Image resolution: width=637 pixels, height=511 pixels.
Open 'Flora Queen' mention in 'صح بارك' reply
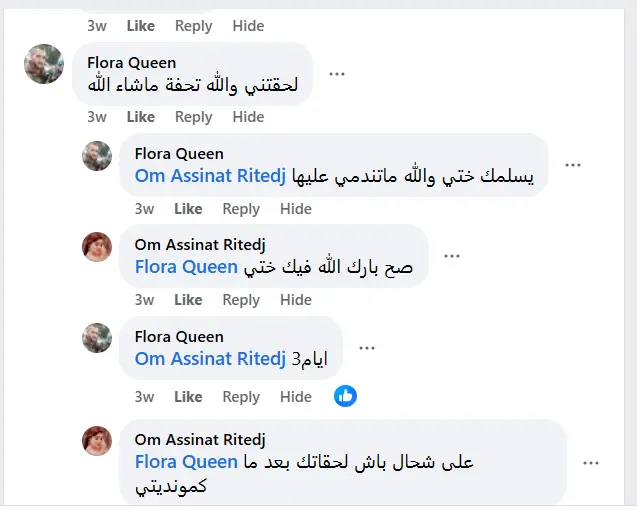tap(186, 268)
